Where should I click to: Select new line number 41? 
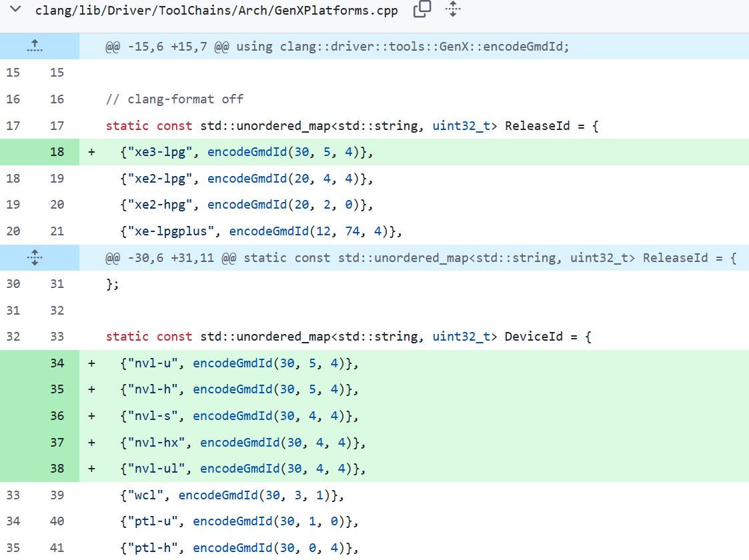point(57,548)
